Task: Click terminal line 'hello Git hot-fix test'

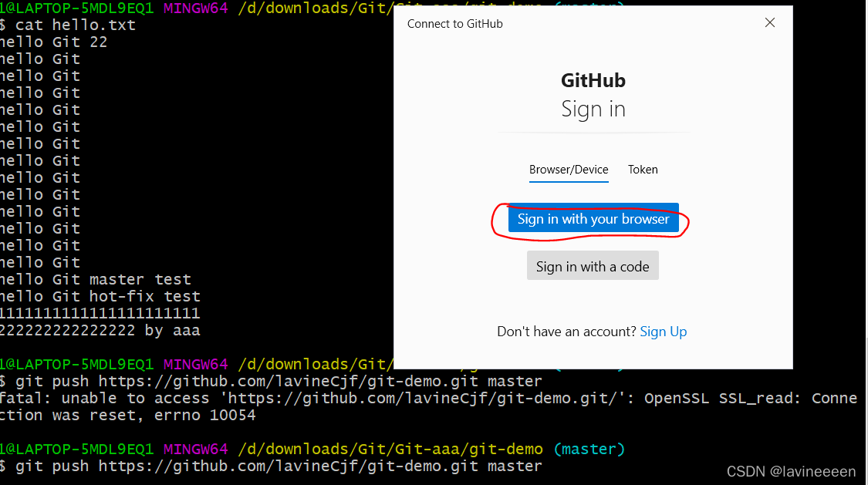Action: (100, 296)
